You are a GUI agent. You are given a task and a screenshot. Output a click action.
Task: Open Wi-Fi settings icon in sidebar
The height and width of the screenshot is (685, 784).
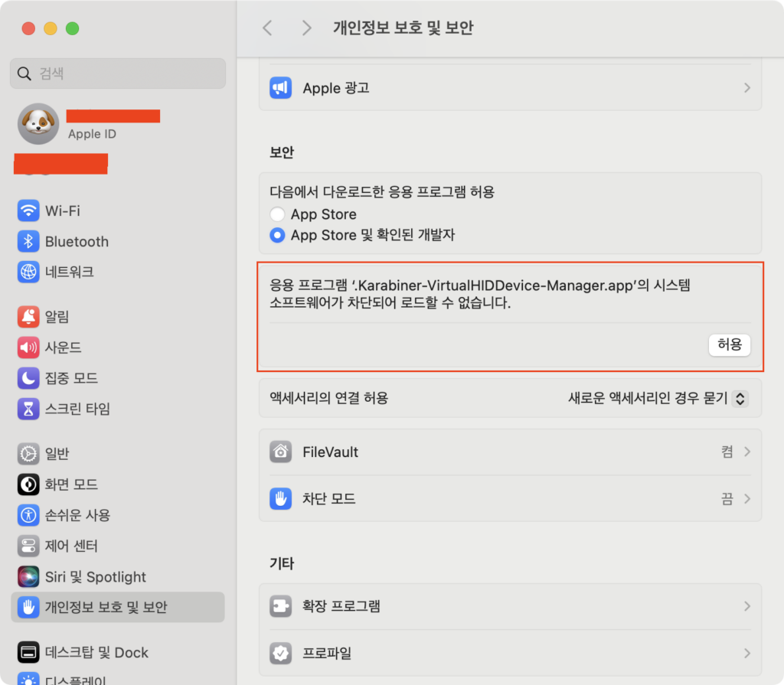click(28, 210)
